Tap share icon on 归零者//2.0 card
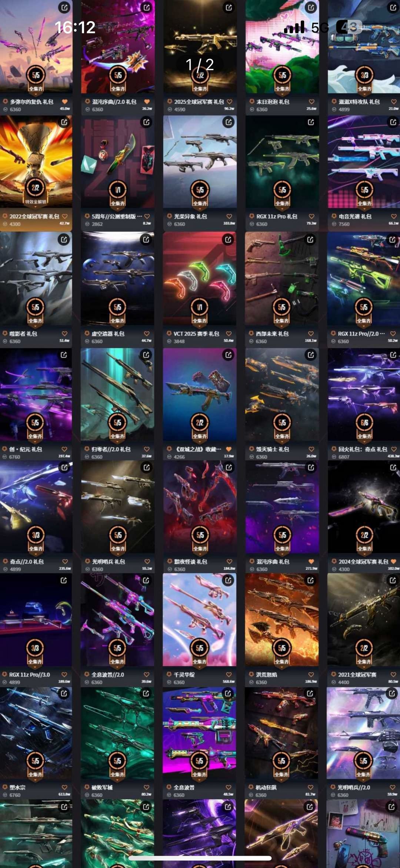This screenshot has height=868, width=400. [x=146, y=355]
